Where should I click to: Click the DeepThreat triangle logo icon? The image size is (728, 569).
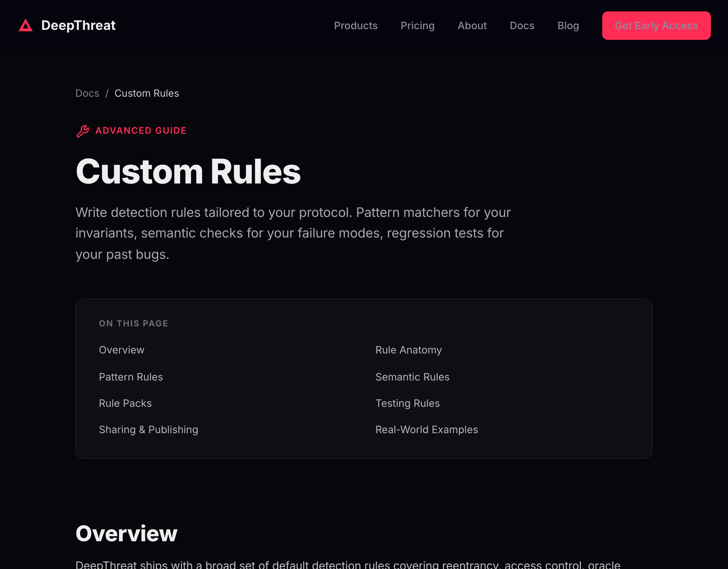coord(26,26)
